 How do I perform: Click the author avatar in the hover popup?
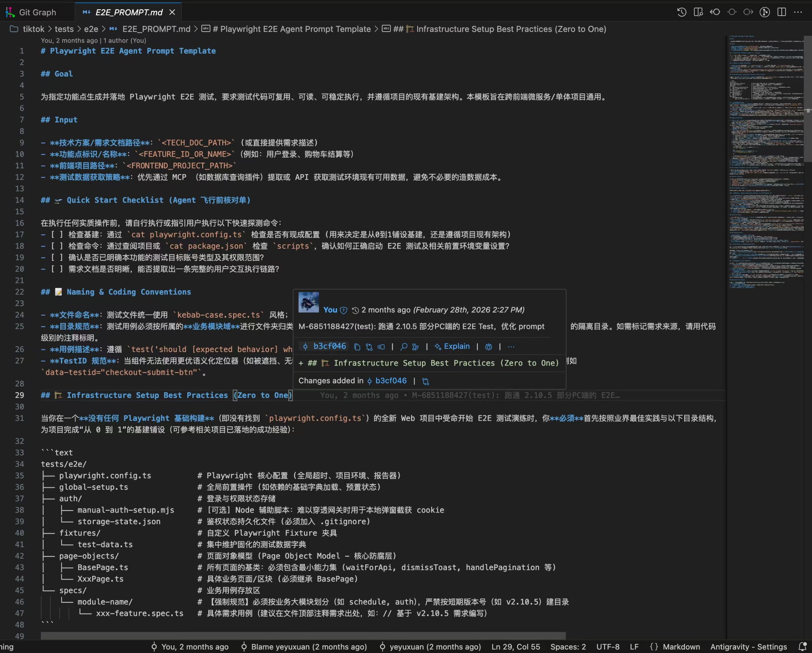coord(308,302)
